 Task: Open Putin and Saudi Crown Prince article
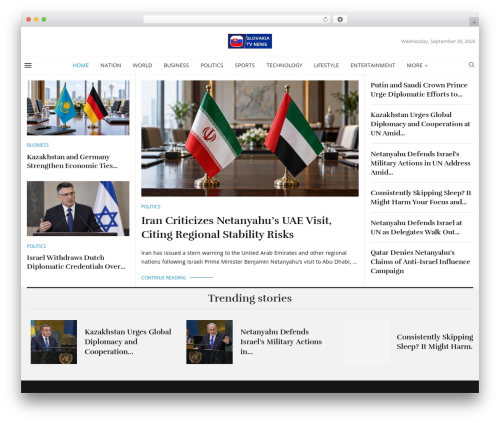pos(419,90)
